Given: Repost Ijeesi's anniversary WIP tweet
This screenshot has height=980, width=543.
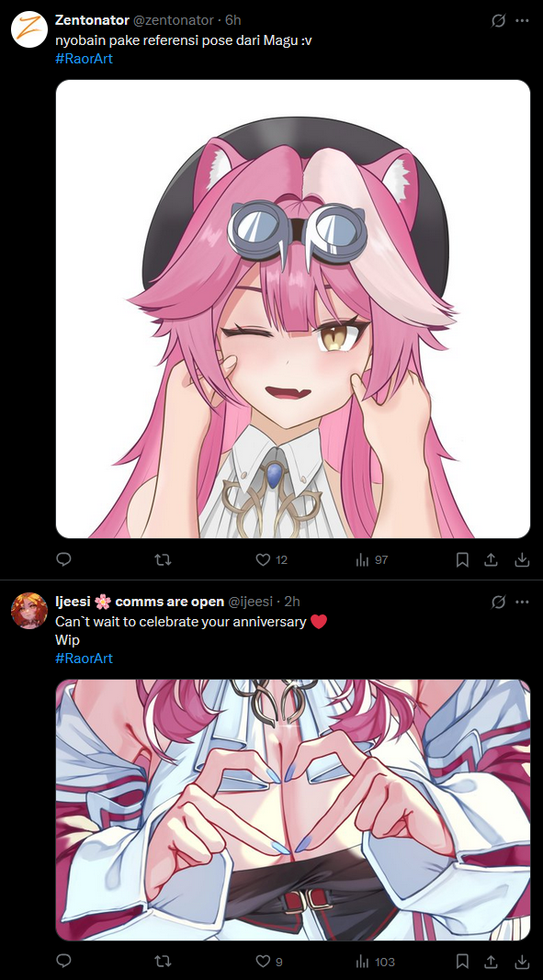Looking at the screenshot, I should pos(163,962).
